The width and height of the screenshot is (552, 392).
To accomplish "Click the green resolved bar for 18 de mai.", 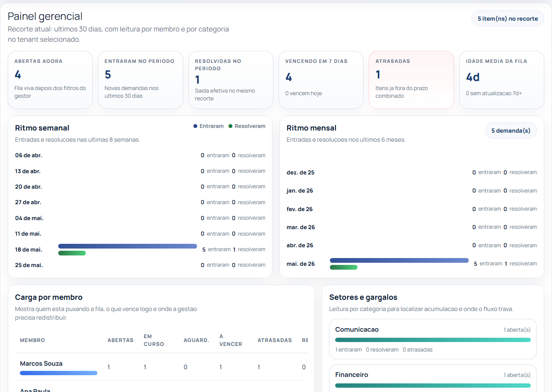I will [72, 253].
